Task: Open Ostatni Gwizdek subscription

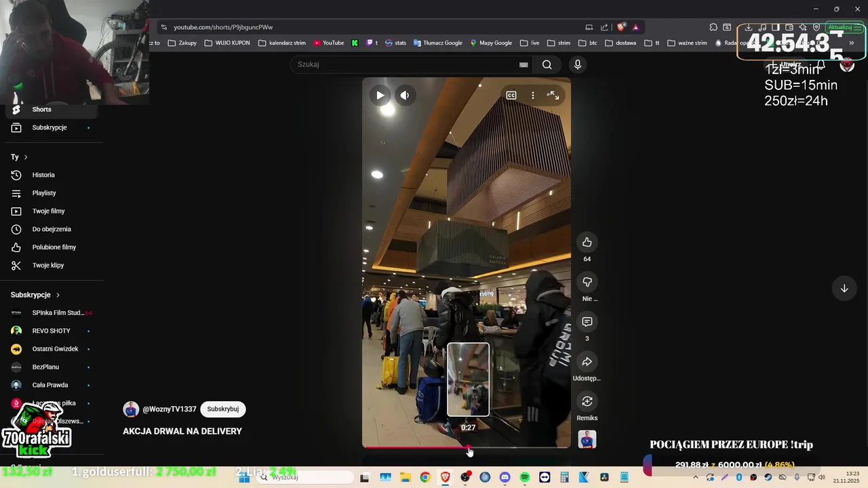Action: (x=52, y=349)
